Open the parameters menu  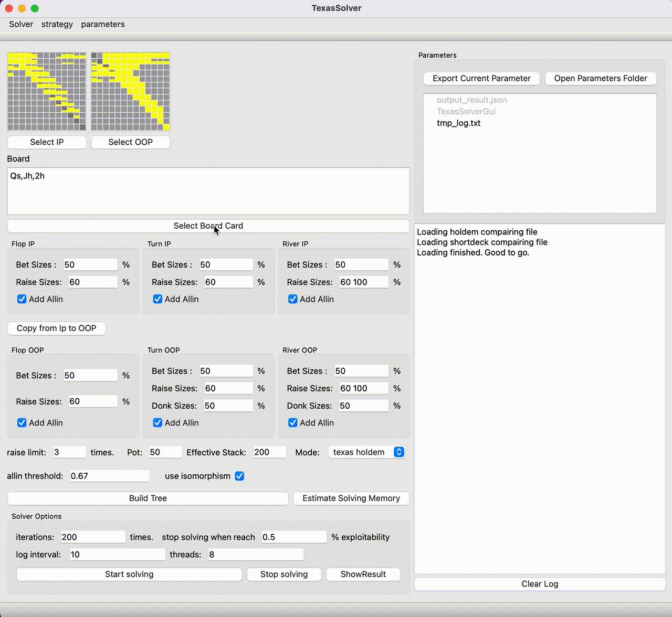pos(103,24)
